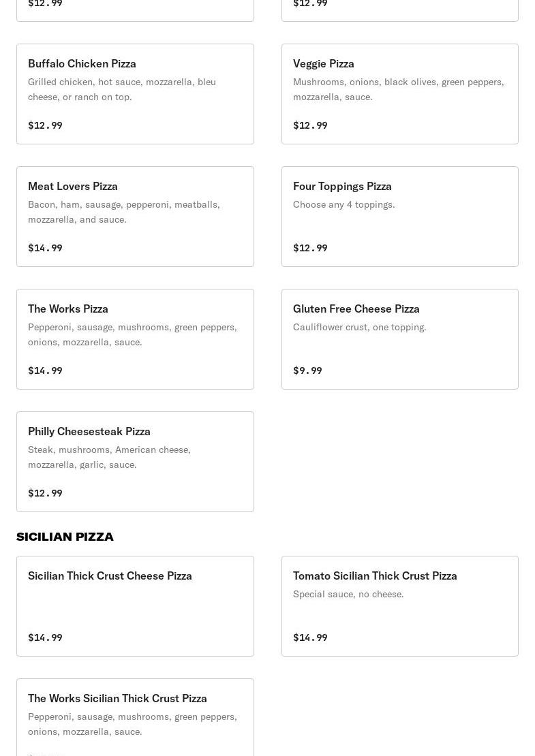Open the Four Toppings Pizza item
535x756 pixels.
point(400,217)
